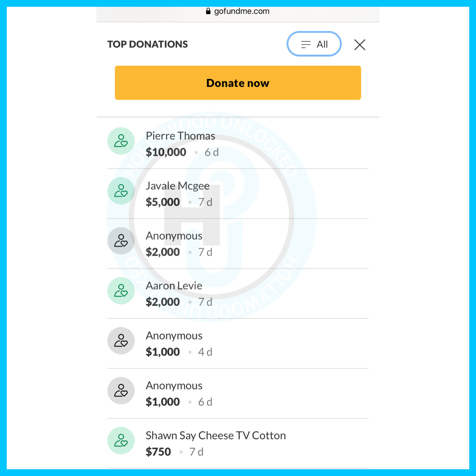Image resolution: width=476 pixels, height=476 pixels.
Task: Click Javale Mcgee donor avatar icon
Action: 121,191
